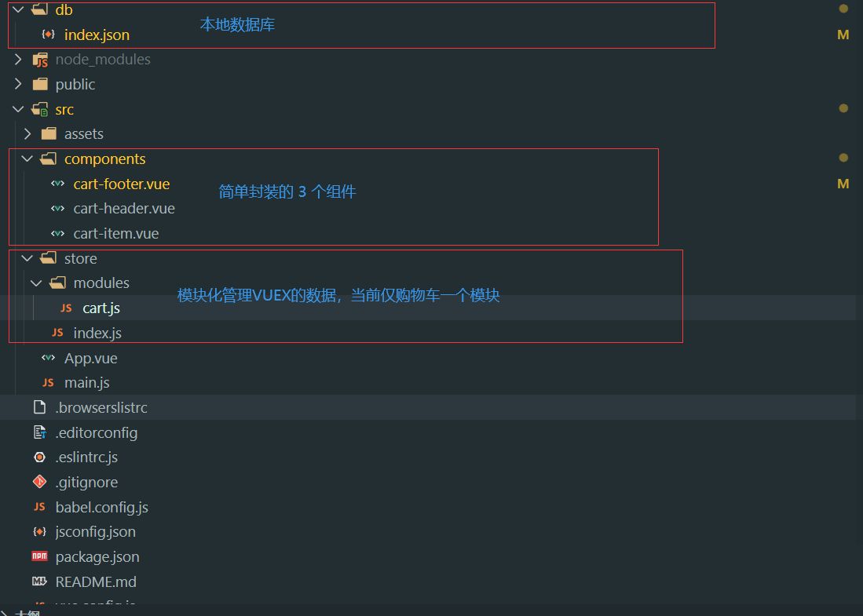Open App.vue file
The width and height of the screenshot is (863, 616).
point(90,358)
